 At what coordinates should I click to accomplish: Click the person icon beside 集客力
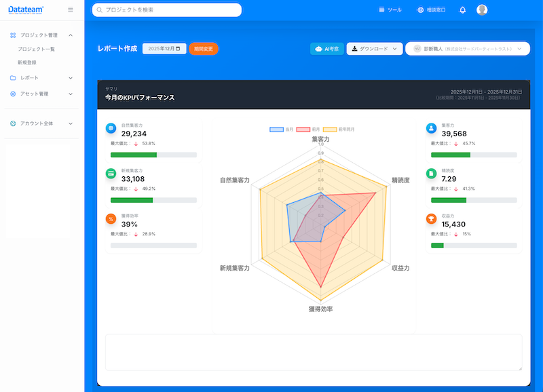(x=431, y=128)
